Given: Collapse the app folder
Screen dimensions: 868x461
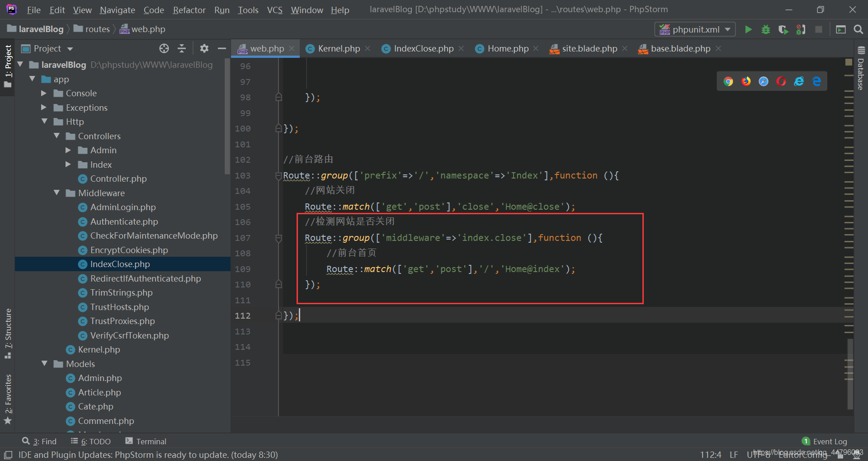Looking at the screenshot, I should (x=33, y=79).
